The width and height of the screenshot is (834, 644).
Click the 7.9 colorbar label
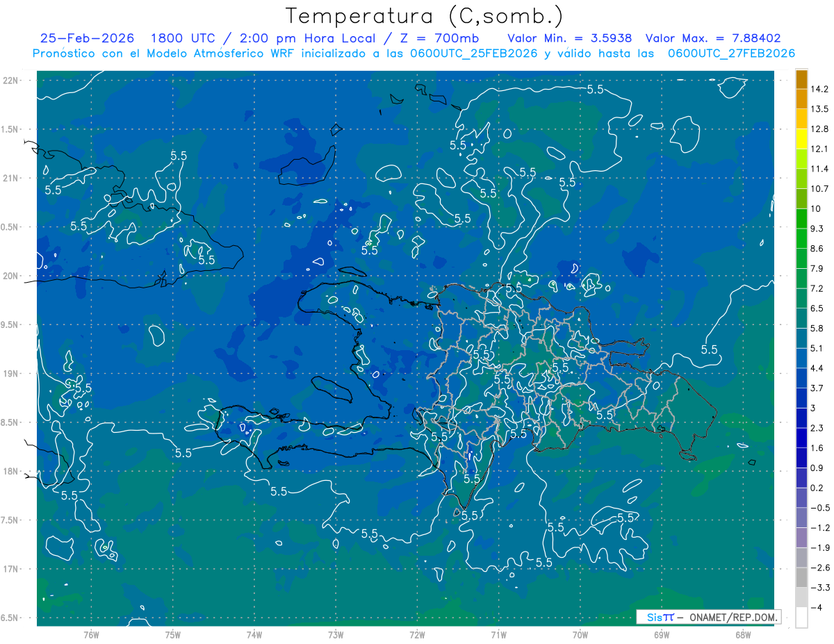[x=817, y=268]
